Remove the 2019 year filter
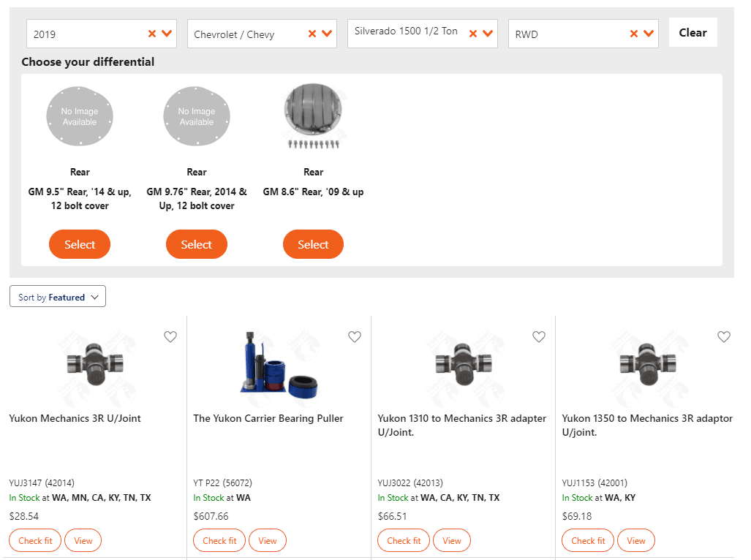This screenshot has width=751, height=560. 152,33
